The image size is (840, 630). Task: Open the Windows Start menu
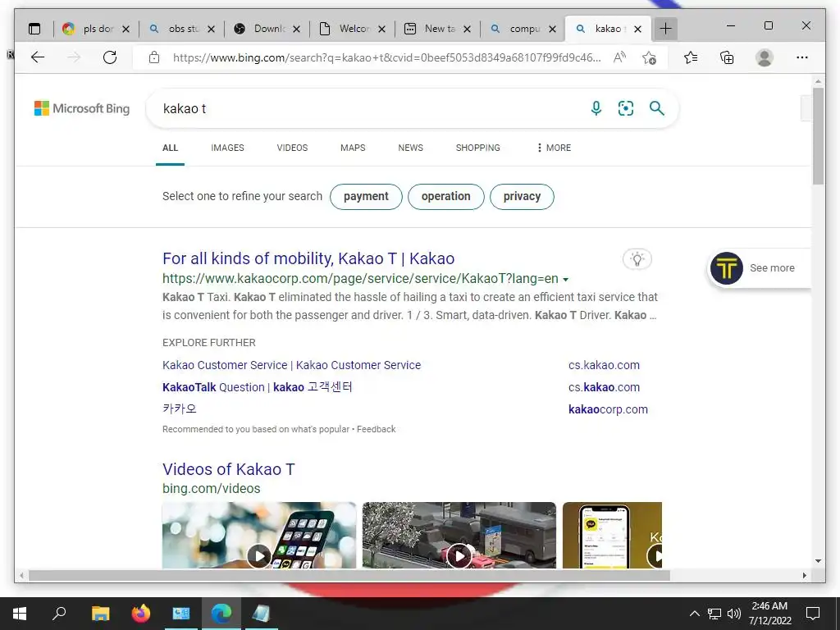pos(20,614)
